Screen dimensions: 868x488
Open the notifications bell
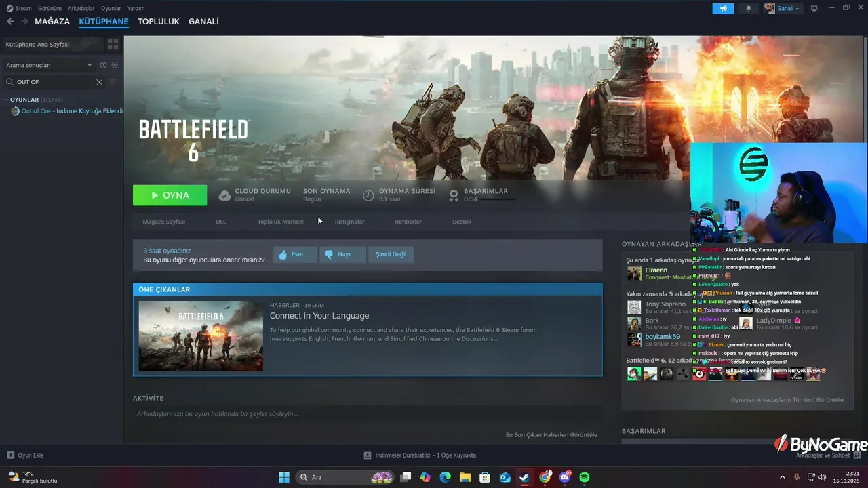(x=749, y=9)
